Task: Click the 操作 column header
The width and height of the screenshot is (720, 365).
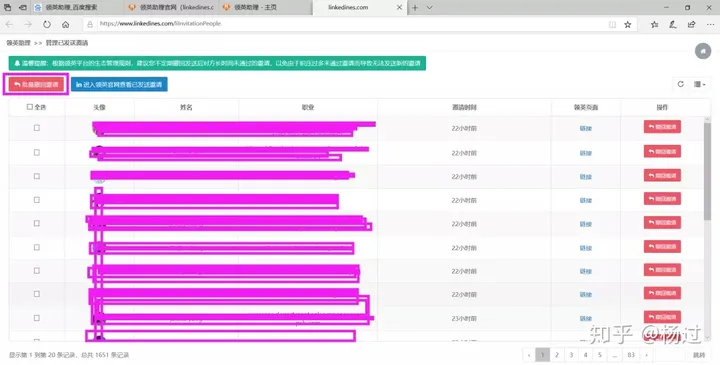Action: pos(662,107)
